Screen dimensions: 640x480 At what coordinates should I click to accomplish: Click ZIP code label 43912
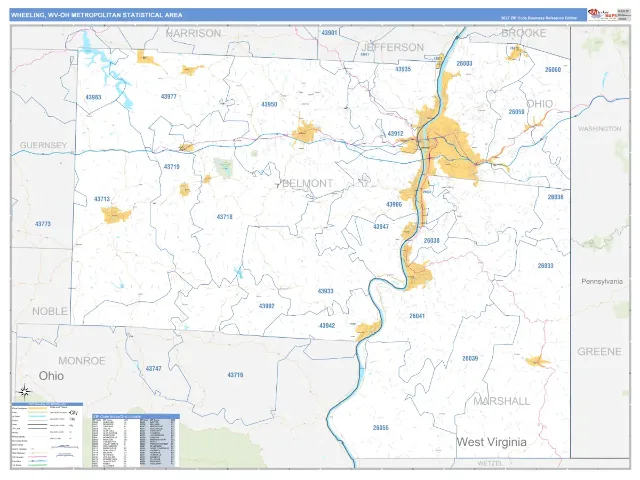395,133
